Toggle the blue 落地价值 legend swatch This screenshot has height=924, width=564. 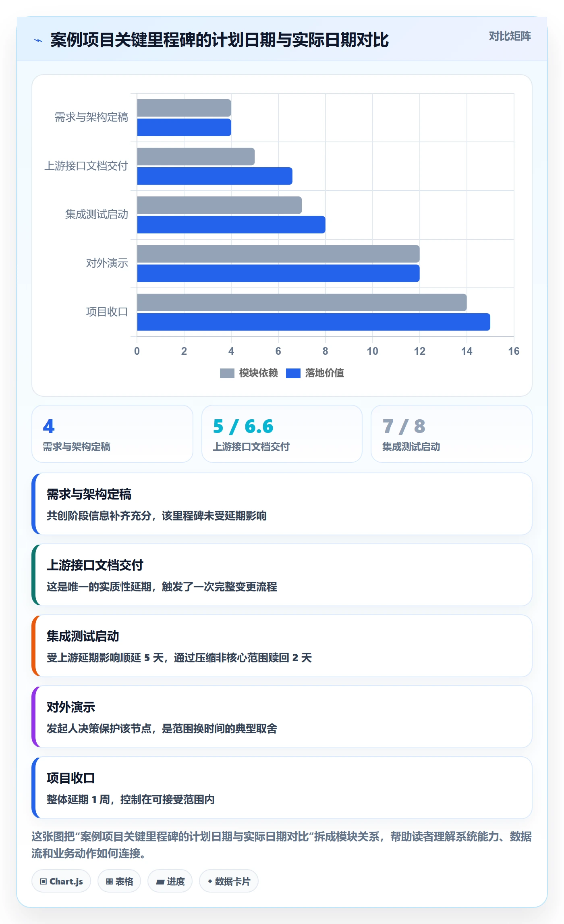pos(293,373)
